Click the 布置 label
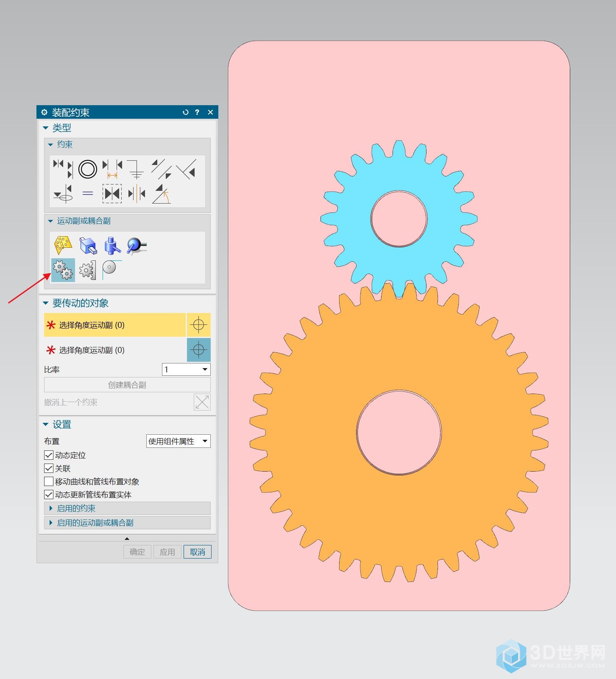This screenshot has width=616, height=679. [x=52, y=441]
